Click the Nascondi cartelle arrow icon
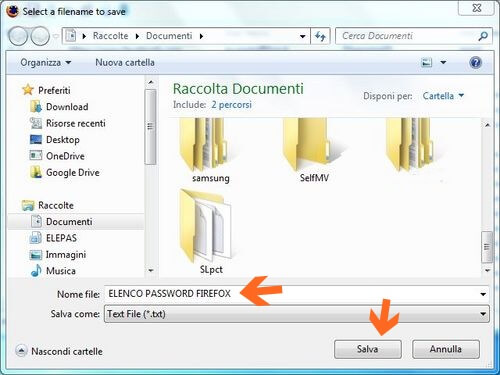 (x=21, y=351)
